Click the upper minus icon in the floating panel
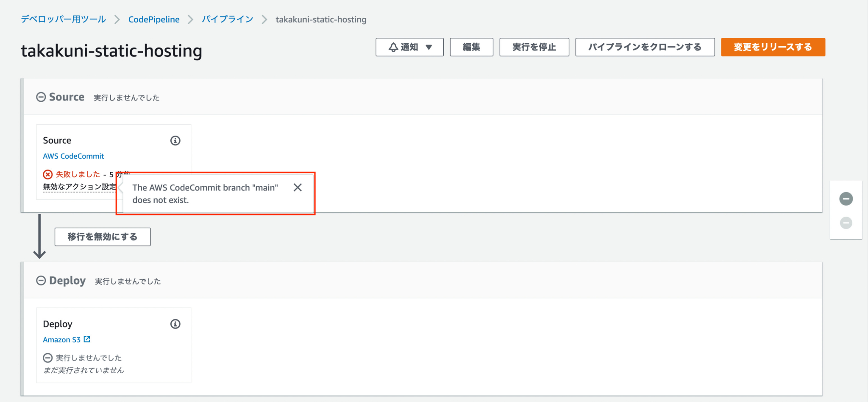 point(846,198)
